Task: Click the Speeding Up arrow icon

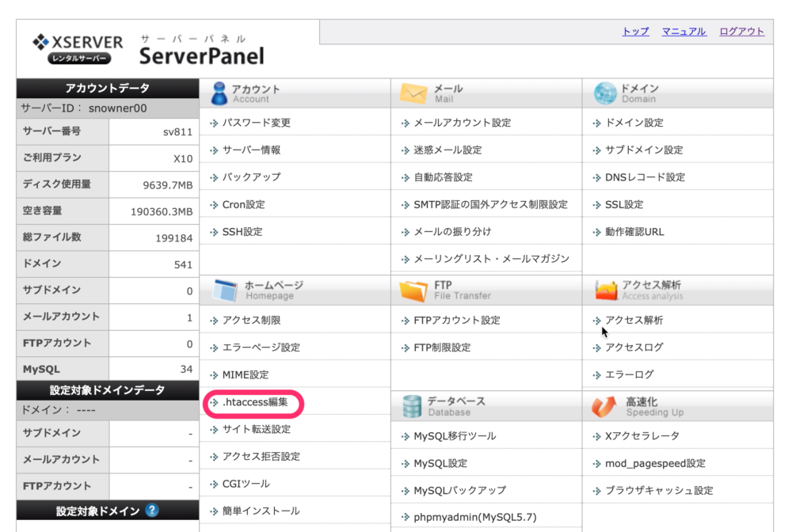Action: point(604,406)
